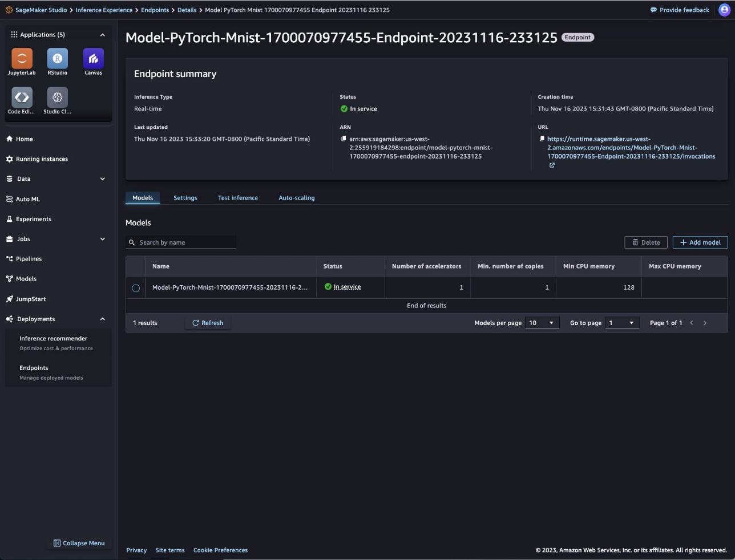
Task: Click the Search by name field
Action: tap(181, 242)
